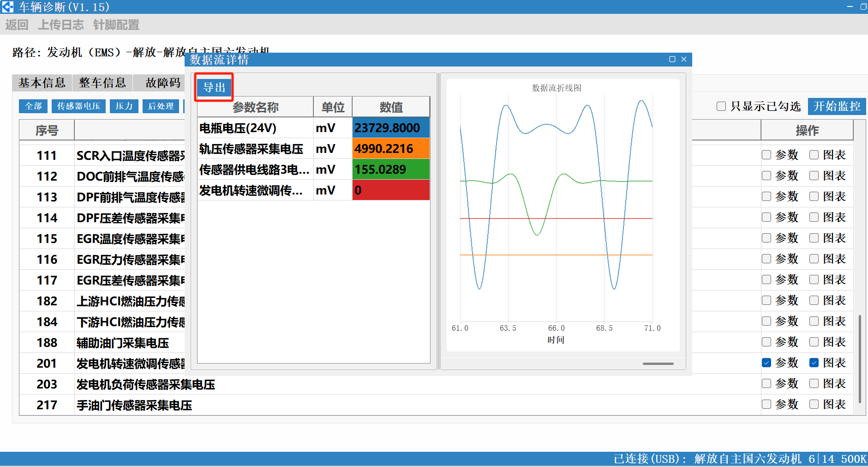Close the 数据流详情 dialog

click(684, 59)
